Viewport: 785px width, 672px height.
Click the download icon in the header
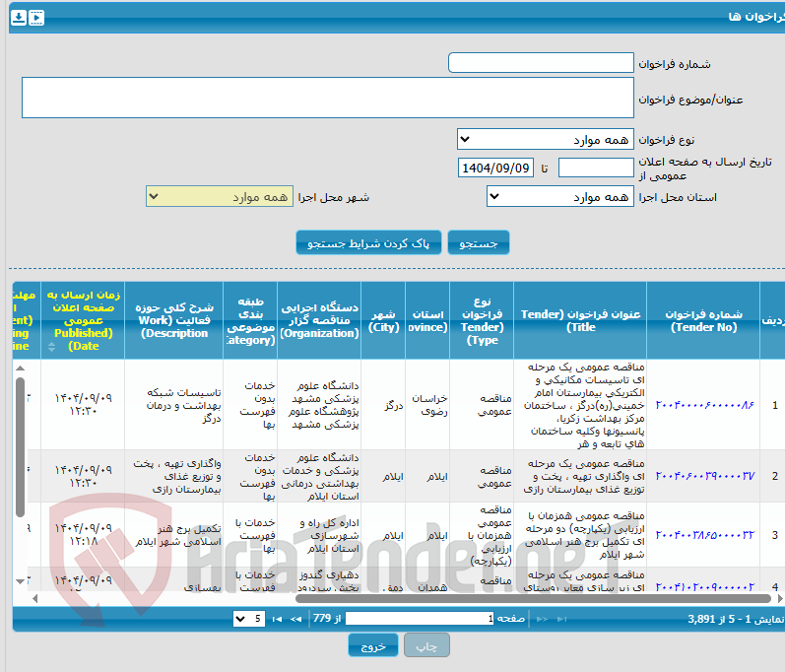19,18
